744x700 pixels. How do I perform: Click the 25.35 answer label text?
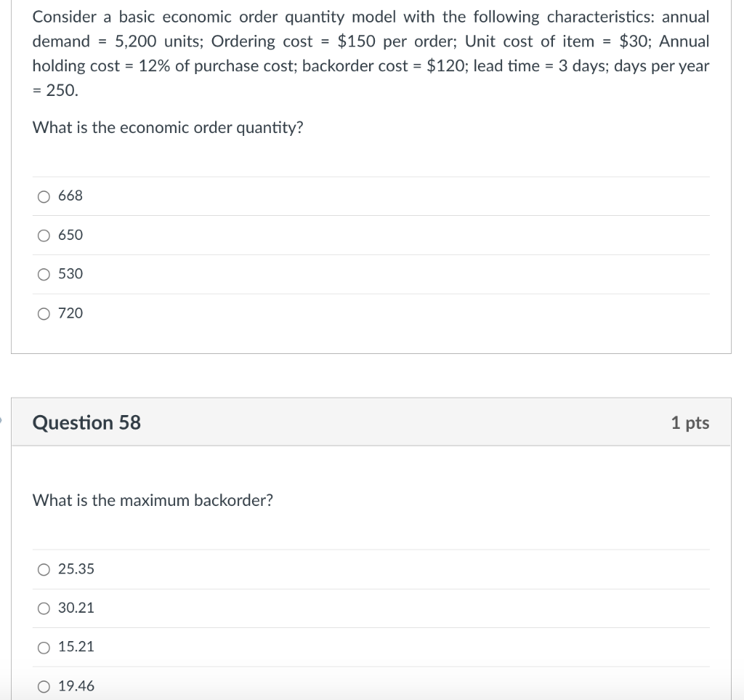click(76, 569)
